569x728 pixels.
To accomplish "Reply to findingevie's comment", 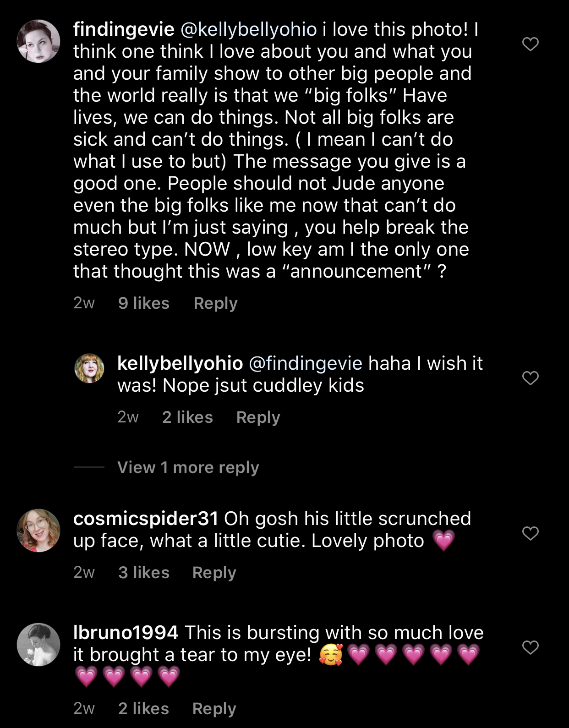I will (x=215, y=303).
